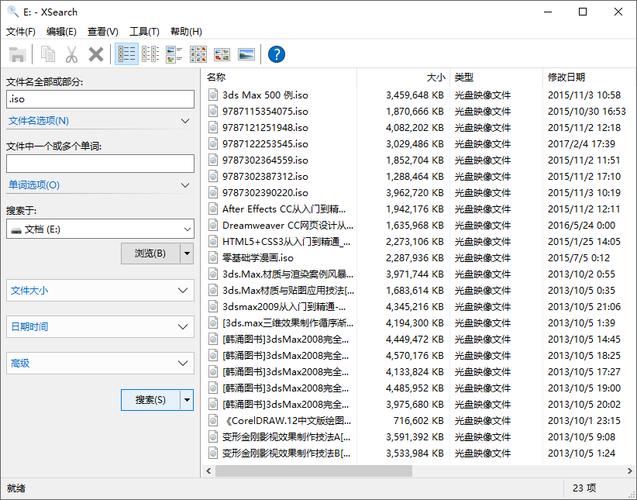
Task: Select the After Effects CC从入门到精 file
Action: (284, 209)
